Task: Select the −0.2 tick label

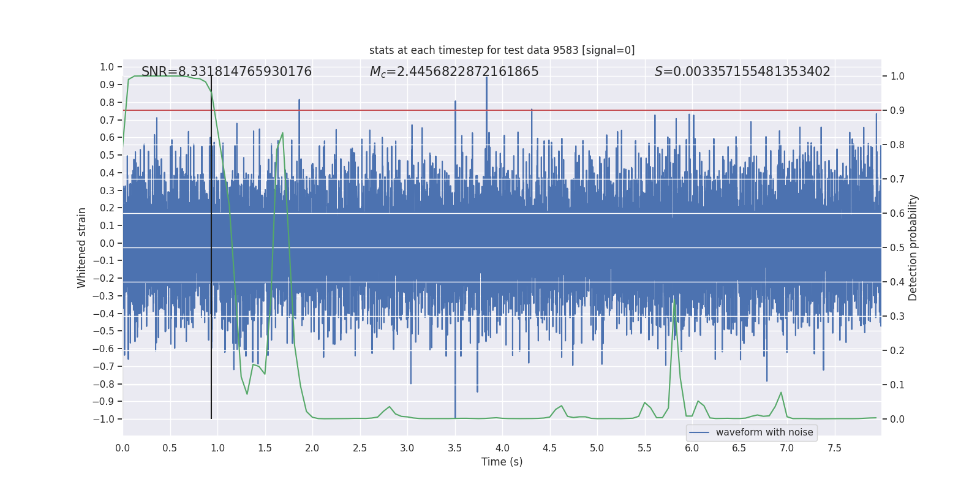Action: pos(104,279)
